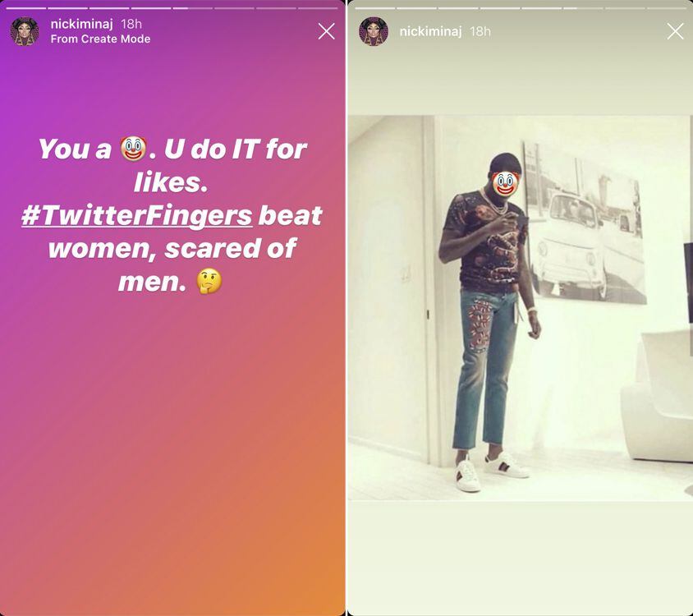Jump to first progress segment of photo story
The image size is (693, 616).
374,8
